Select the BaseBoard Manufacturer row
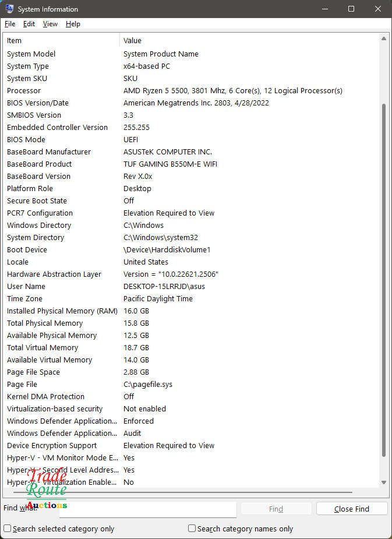Viewport: 392px width, 539px height. pyautogui.click(x=191, y=152)
